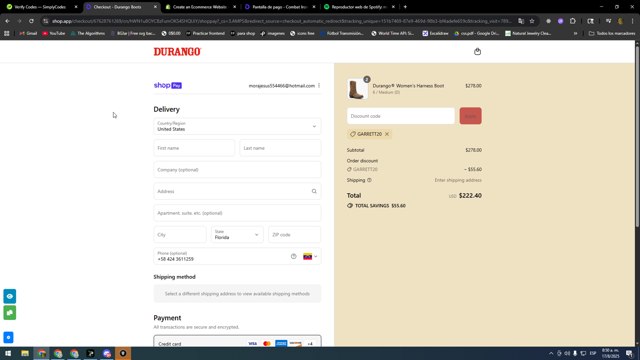Open Todos los marcadores folder
Screen dimensions: 640x360
click(612, 33)
